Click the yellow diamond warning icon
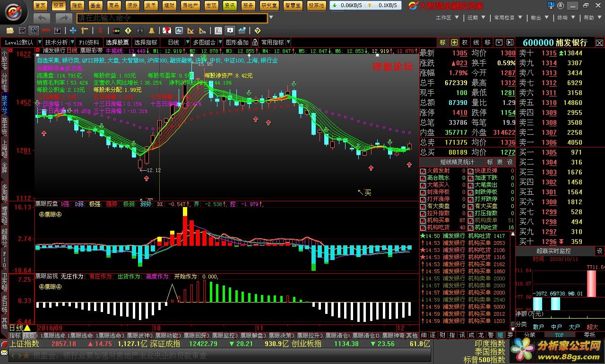 (x=128, y=31)
